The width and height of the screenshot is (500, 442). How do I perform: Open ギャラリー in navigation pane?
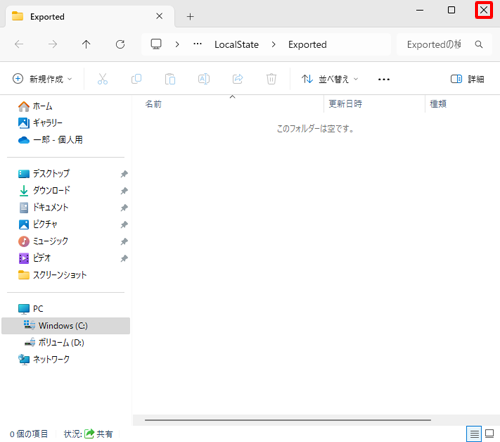pos(40,123)
